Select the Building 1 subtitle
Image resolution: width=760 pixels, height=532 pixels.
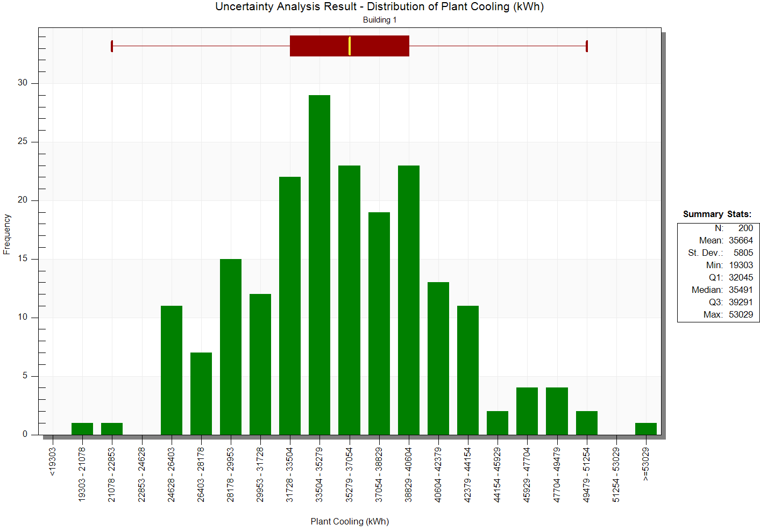pyautogui.click(x=379, y=20)
